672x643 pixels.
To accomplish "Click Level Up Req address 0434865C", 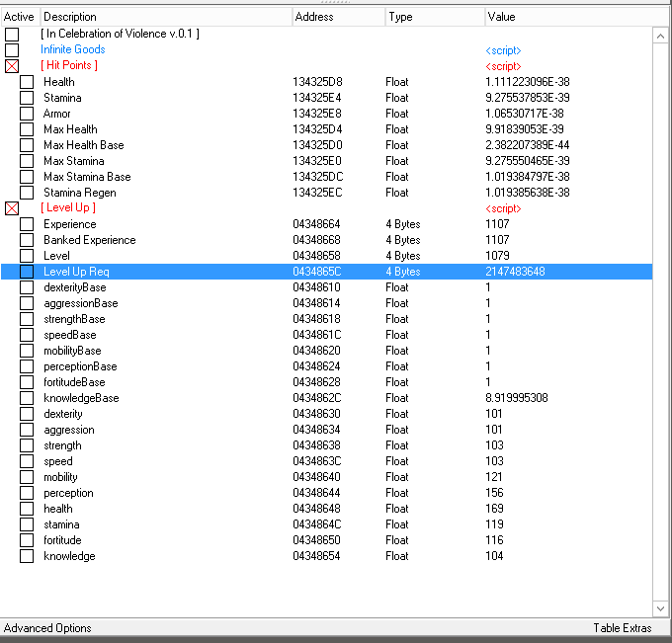I will (317, 272).
